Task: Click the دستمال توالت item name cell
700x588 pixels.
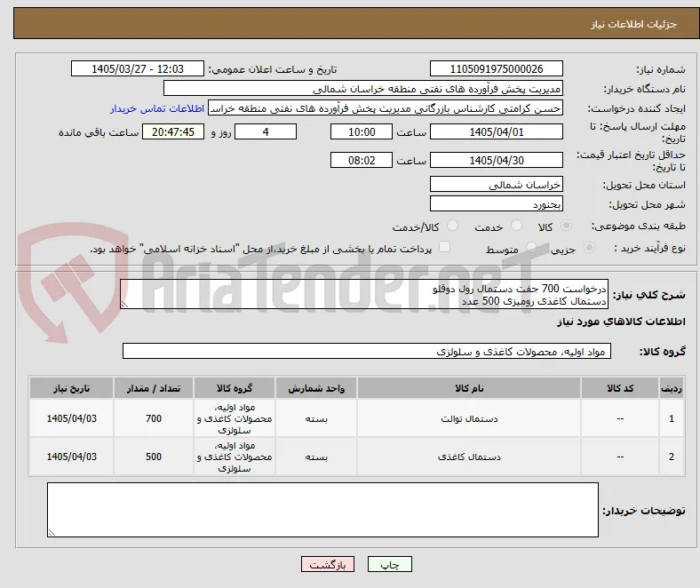Action: pos(469,418)
